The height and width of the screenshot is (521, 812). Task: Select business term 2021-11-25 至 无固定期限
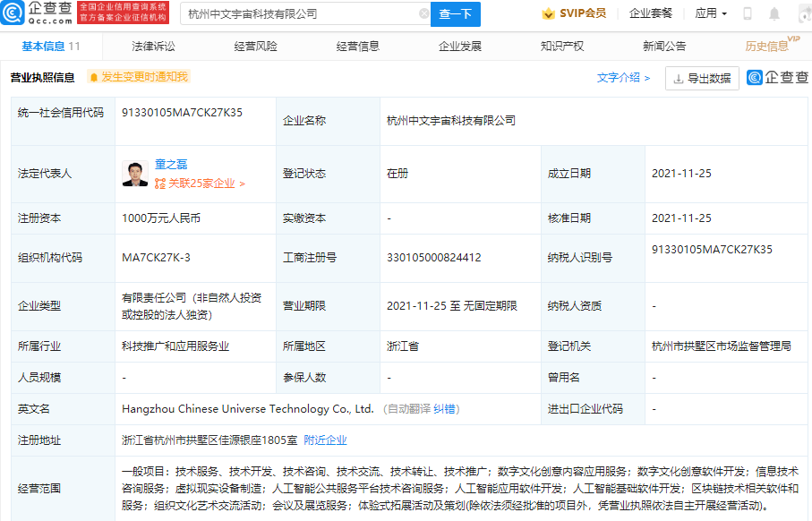tap(452, 306)
